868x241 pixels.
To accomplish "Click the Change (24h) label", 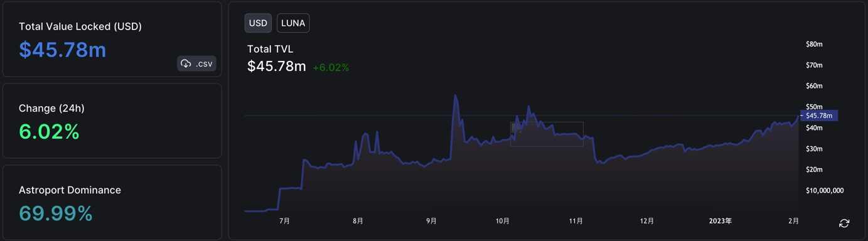I will click(x=51, y=108).
